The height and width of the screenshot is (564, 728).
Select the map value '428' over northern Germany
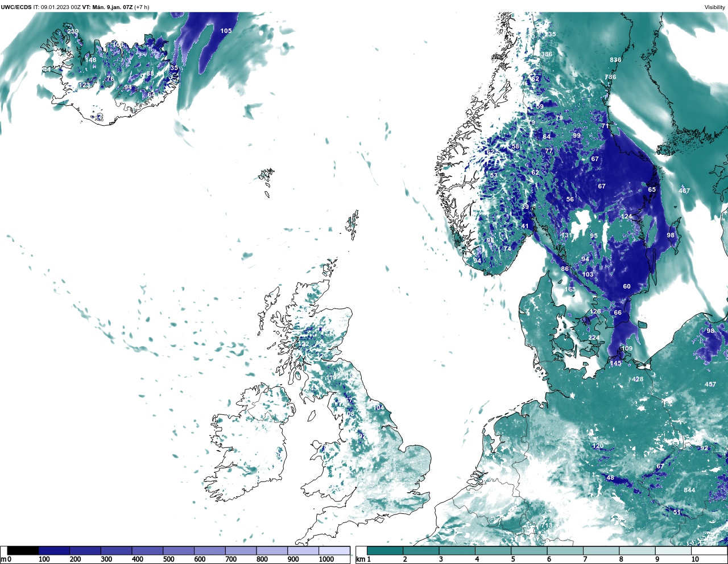(638, 379)
